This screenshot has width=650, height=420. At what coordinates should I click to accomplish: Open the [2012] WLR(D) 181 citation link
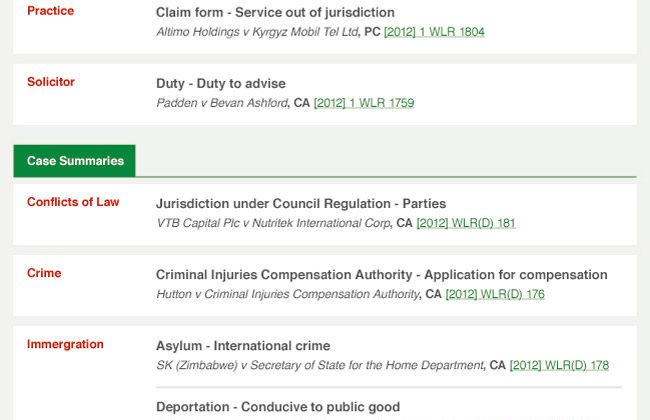point(466,223)
